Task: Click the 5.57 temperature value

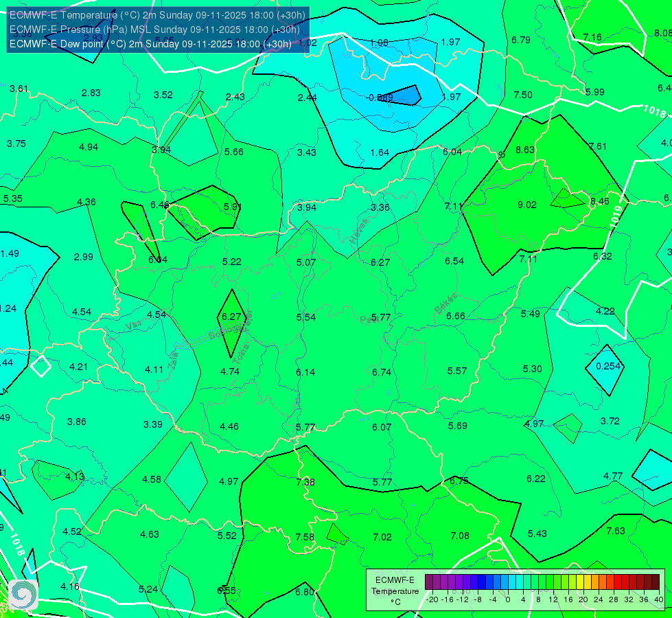Action: (457, 371)
